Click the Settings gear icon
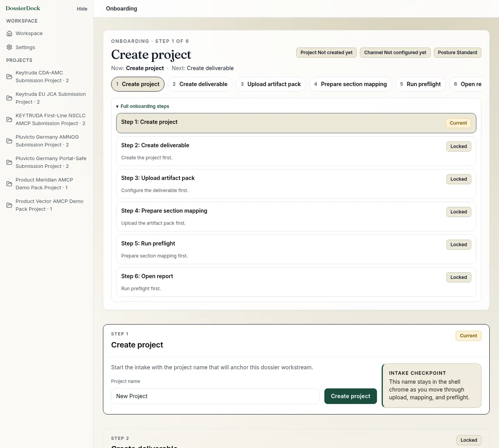Viewport: 499px width, 448px height. point(9,48)
